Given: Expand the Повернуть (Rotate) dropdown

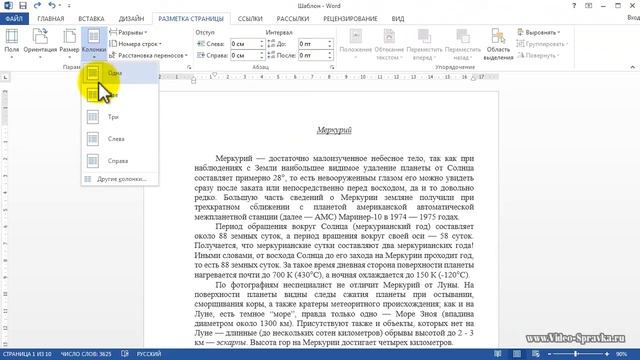Looking at the screenshot, I should [538, 55].
